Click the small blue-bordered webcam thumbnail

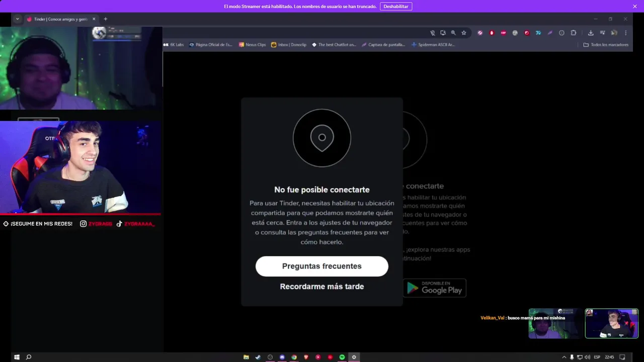coord(612,323)
